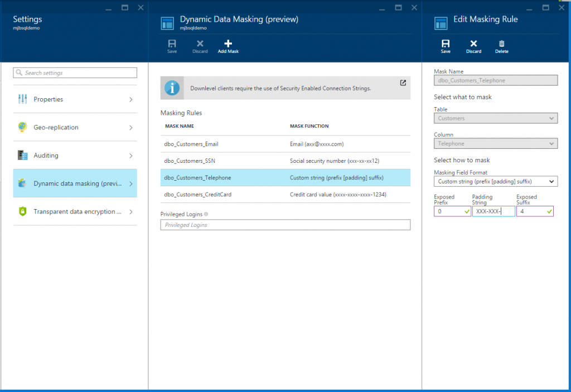Click the Save icon in Dynamic Data Masking
The image size is (571, 392).
point(172,46)
